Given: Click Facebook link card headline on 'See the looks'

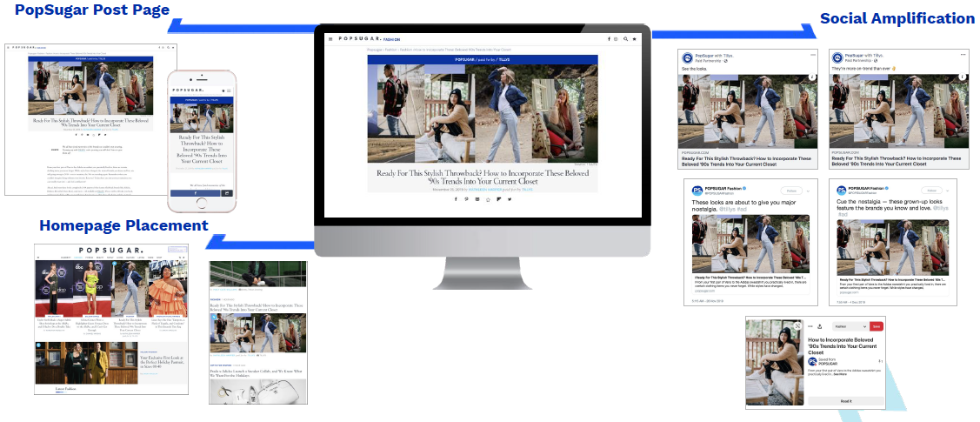Looking at the screenshot, I should coord(748,163).
